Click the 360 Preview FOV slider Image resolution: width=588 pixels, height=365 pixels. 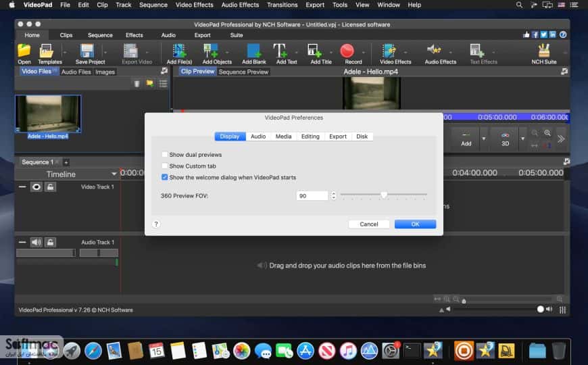tap(384, 195)
